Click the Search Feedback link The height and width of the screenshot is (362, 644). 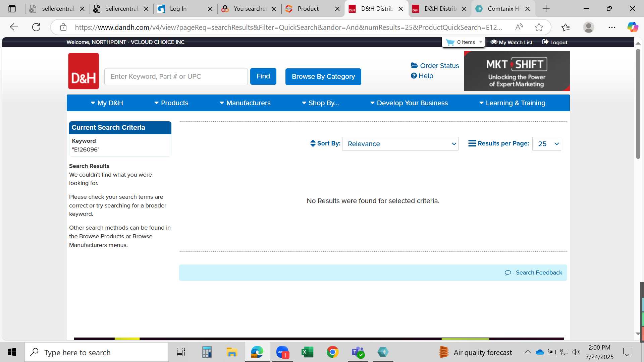(x=533, y=273)
